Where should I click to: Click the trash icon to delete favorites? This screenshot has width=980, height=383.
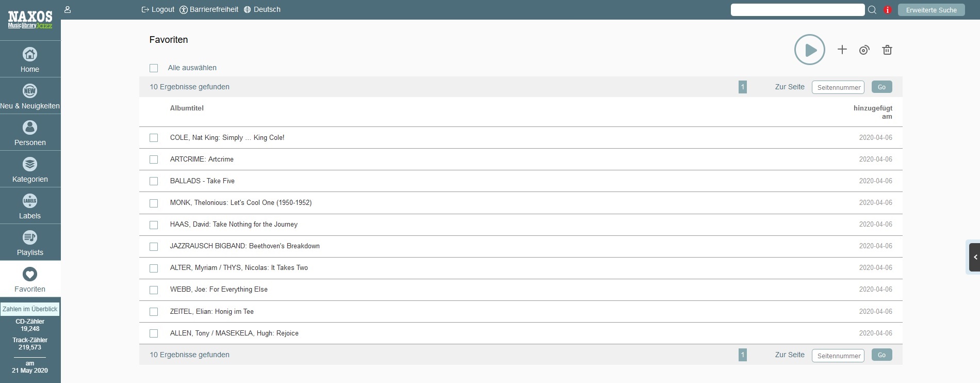click(887, 50)
